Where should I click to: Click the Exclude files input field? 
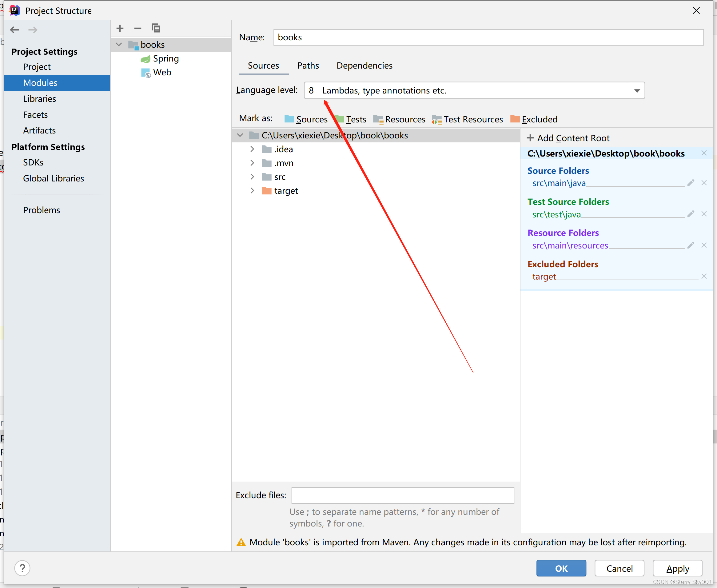[402, 495]
